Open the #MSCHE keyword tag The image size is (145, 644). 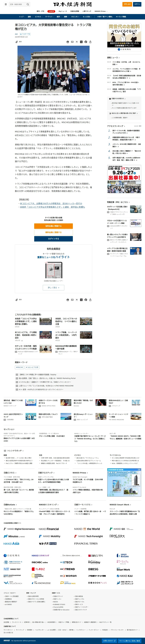19,368
